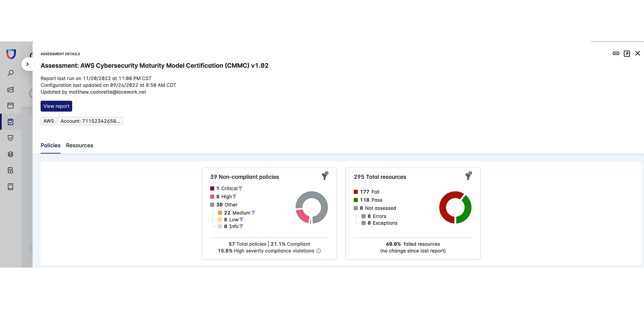Screen dimensions: 644x309
Task: Toggle the High severity filter
Action: (x=234, y=196)
